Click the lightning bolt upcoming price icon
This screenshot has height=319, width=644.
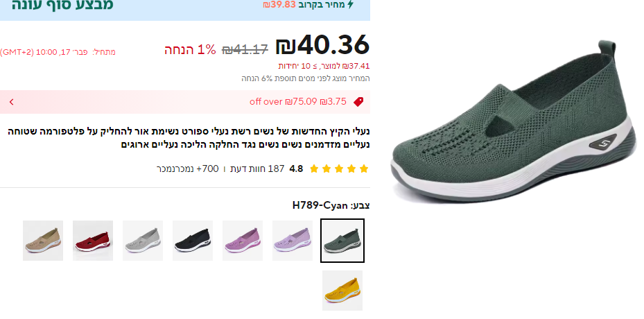coord(350,5)
